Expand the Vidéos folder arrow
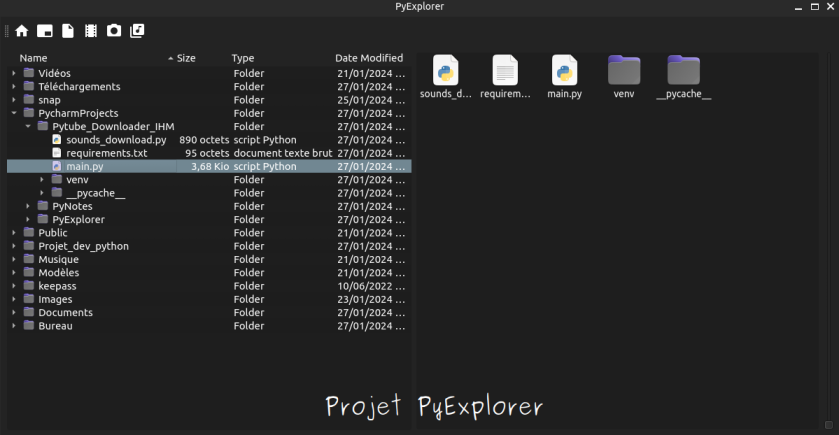Viewport: 839px width, 435px height. pyautogui.click(x=14, y=74)
